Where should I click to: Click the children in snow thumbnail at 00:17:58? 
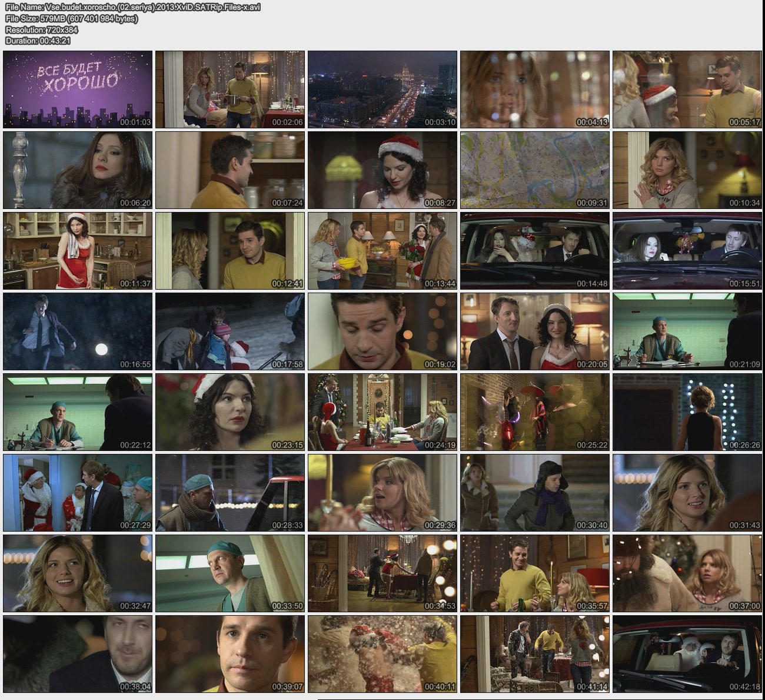click(x=229, y=331)
